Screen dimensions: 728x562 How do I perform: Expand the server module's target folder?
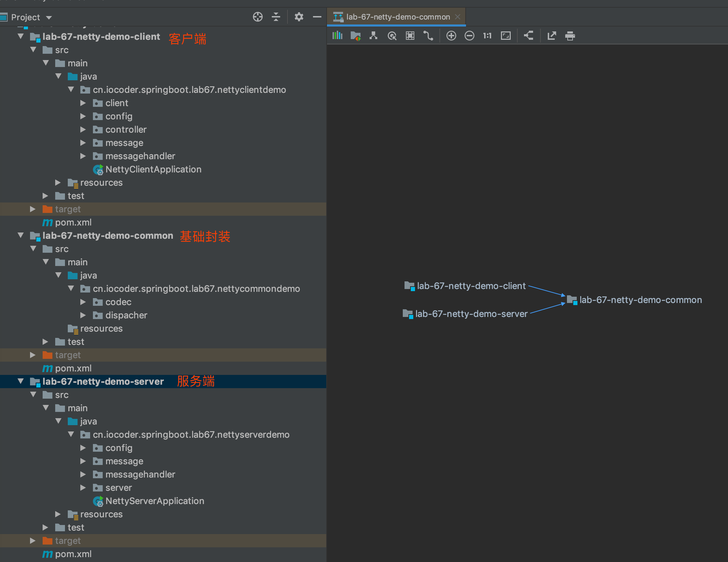pos(32,541)
